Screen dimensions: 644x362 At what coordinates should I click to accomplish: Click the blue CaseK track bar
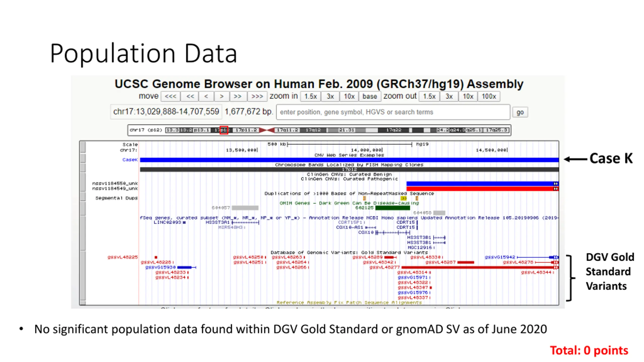pos(349,160)
